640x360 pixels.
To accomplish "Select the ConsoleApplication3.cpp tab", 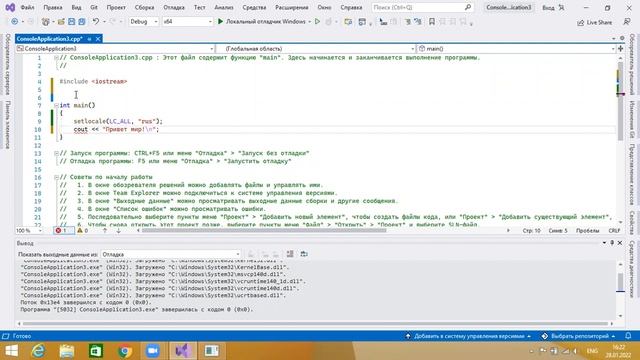I will pos(49,39).
